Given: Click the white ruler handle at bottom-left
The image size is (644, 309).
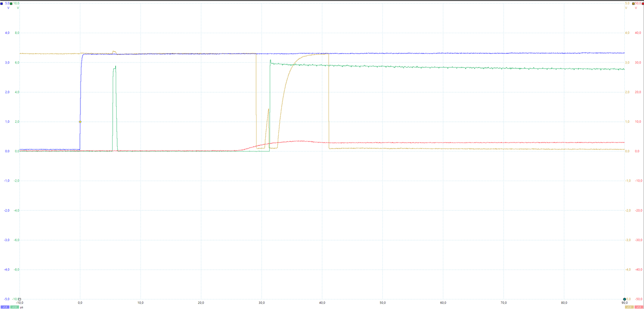Looking at the screenshot, I should click(x=20, y=299).
